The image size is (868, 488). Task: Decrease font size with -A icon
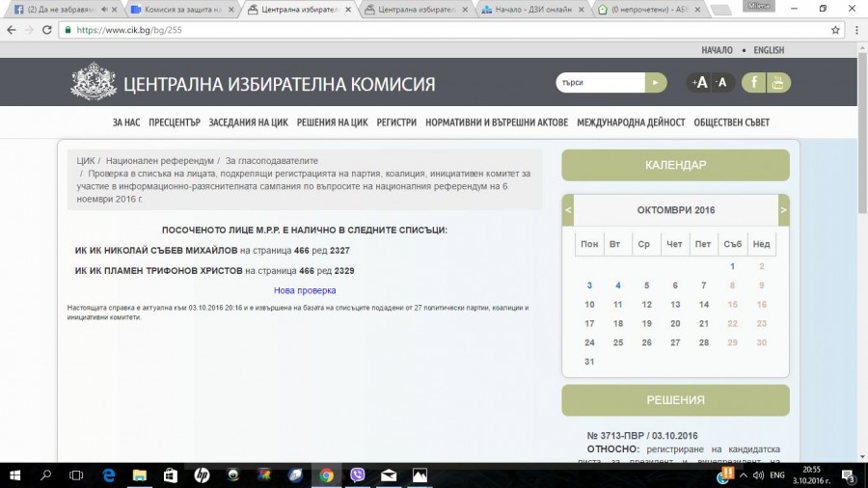tap(721, 83)
